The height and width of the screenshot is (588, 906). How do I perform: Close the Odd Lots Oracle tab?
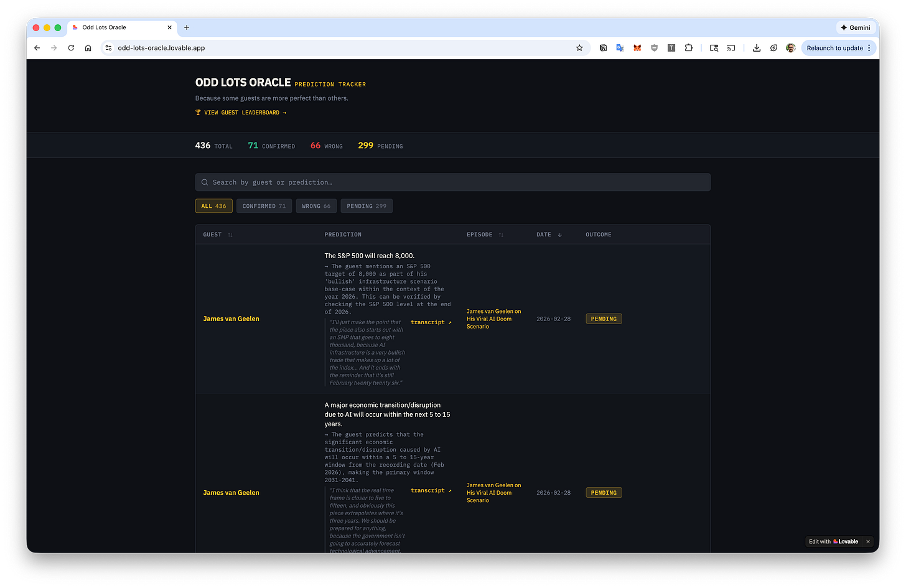[x=170, y=27]
